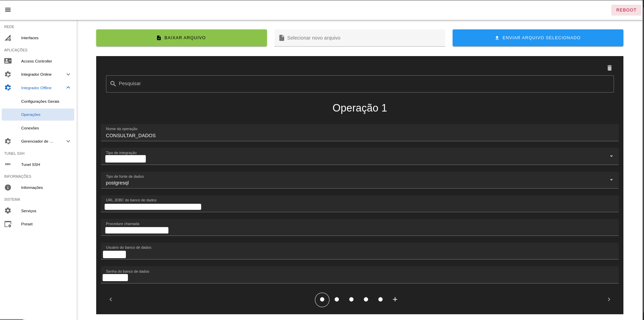Click Senha do banco de dados field
The height and width of the screenshot is (320, 644).
click(x=360, y=275)
